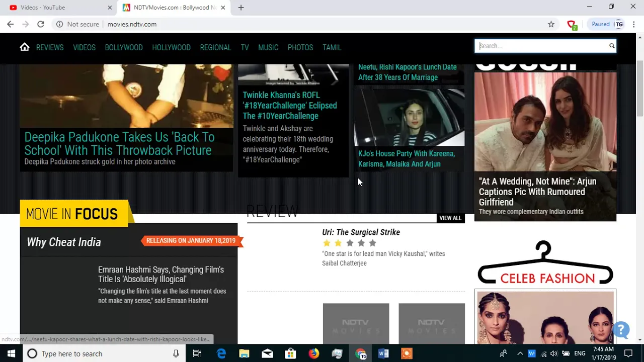The image size is (644, 362).
Task: Open the notification Action Center
Action: 628,353
